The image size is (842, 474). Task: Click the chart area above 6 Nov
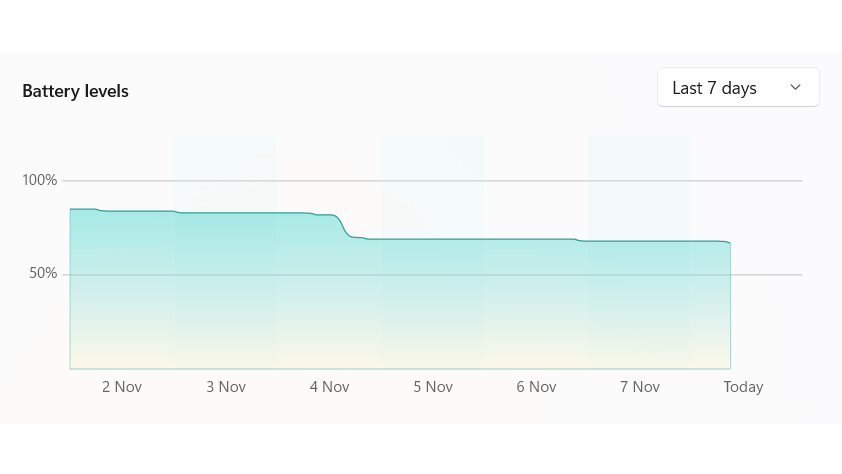point(536,300)
